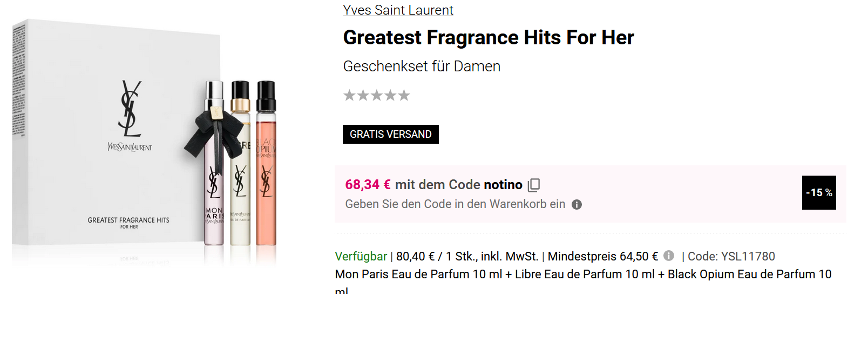
Task: Select the fifth rating star
Action: pos(404,96)
